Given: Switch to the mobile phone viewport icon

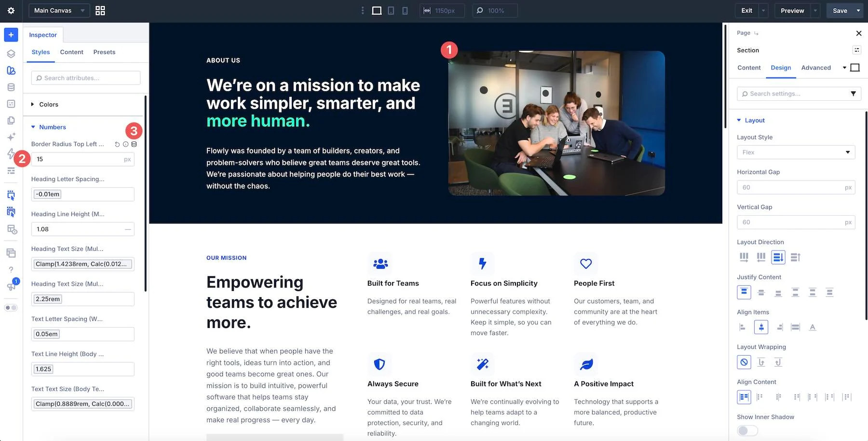Looking at the screenshot, I should 405,11.
